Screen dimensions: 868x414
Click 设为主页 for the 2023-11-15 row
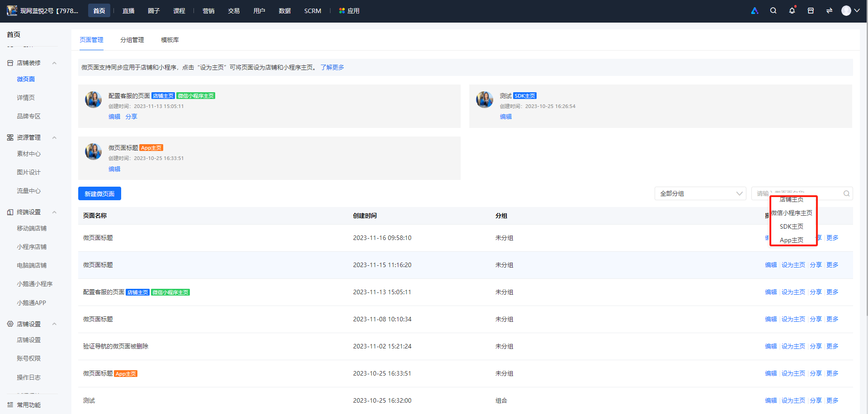point(793,265)
